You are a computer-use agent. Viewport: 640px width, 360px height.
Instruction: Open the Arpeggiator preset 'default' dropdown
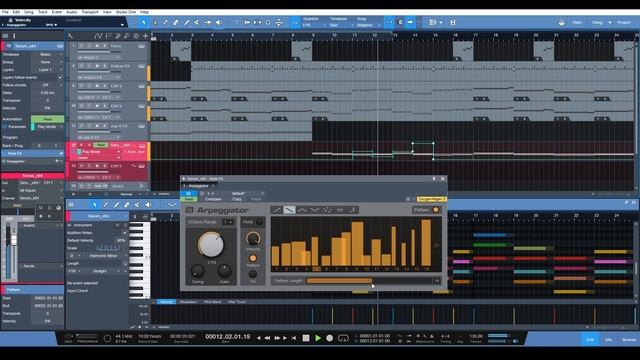click(248, 193)
